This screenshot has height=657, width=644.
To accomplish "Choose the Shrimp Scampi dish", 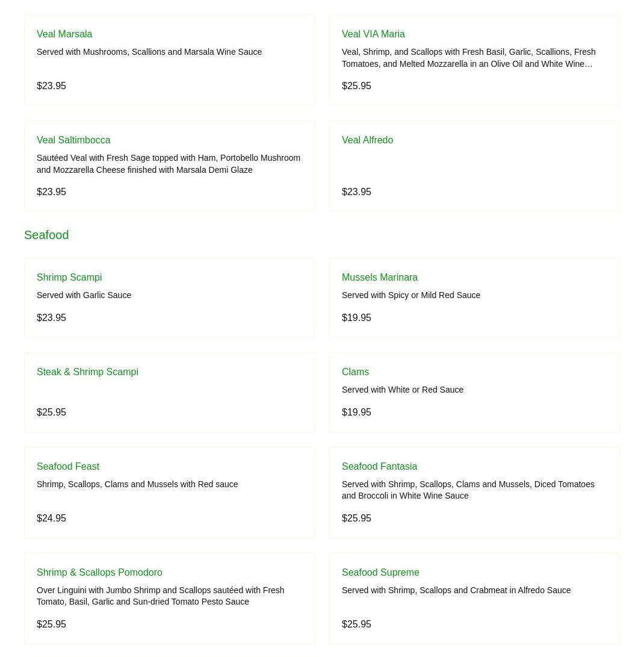I will click(69, 278).
